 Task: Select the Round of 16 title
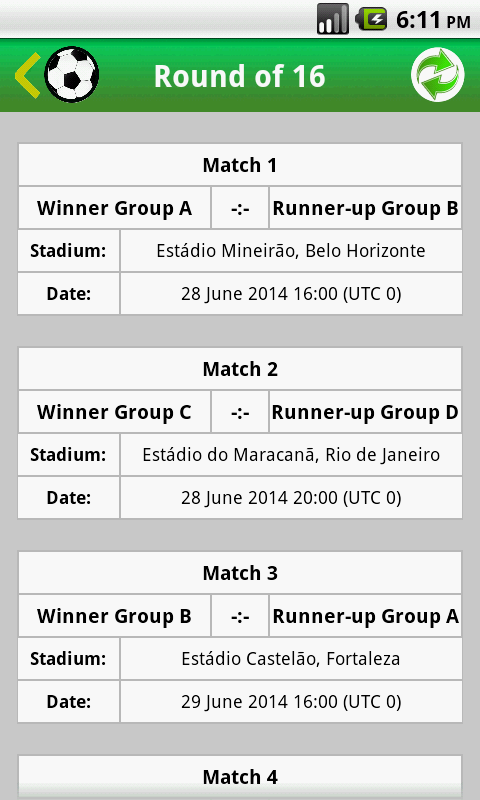tap(240, 76)
